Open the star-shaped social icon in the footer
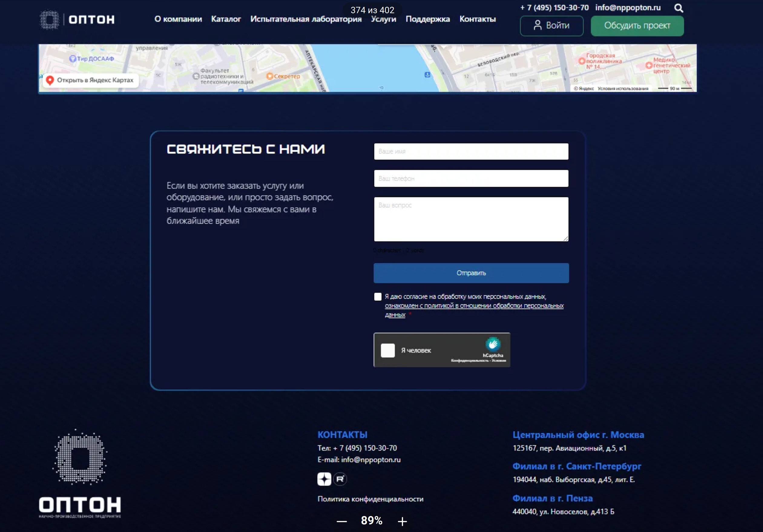Image resolution: width=763 pixels, height=532 pixels. click(x=324, y=479)
